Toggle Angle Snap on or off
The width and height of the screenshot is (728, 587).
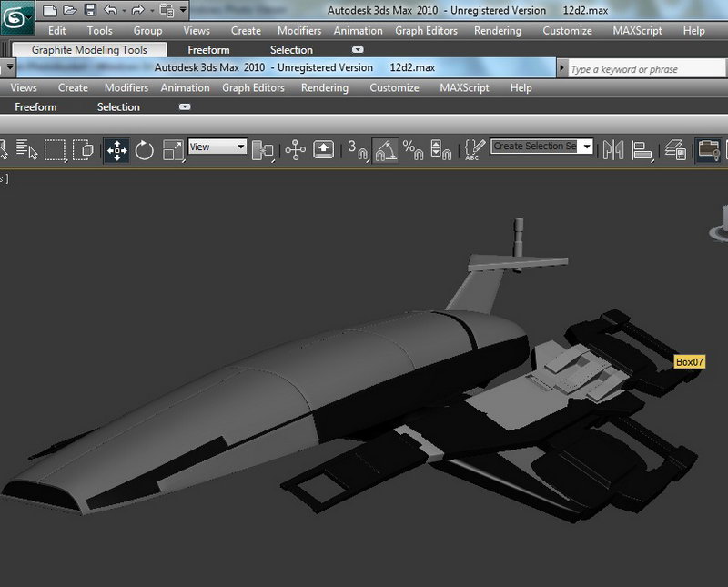point(385,150)
